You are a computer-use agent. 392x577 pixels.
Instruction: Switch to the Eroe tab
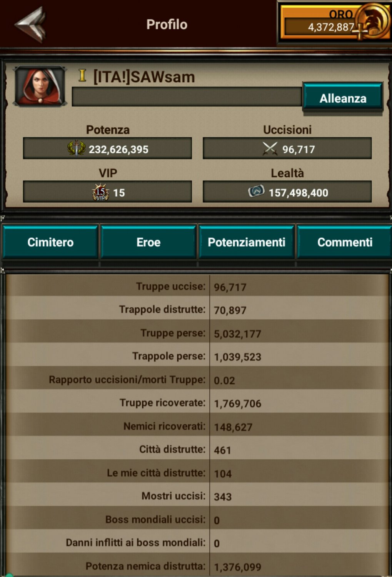(x=148, y=242)
